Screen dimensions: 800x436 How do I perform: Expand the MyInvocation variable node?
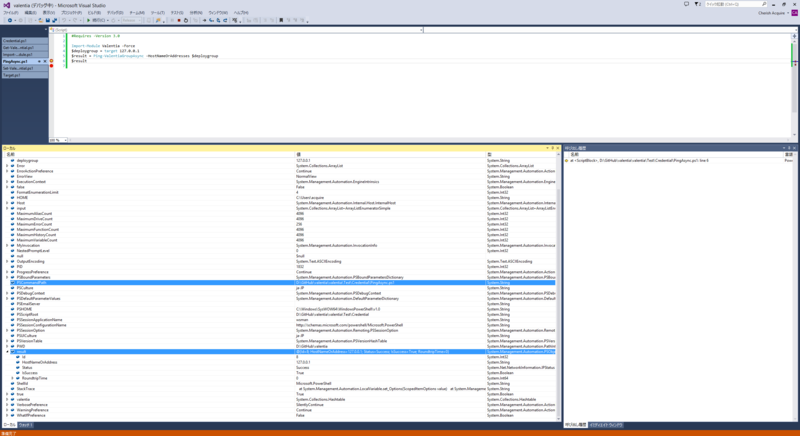(7, 245)
